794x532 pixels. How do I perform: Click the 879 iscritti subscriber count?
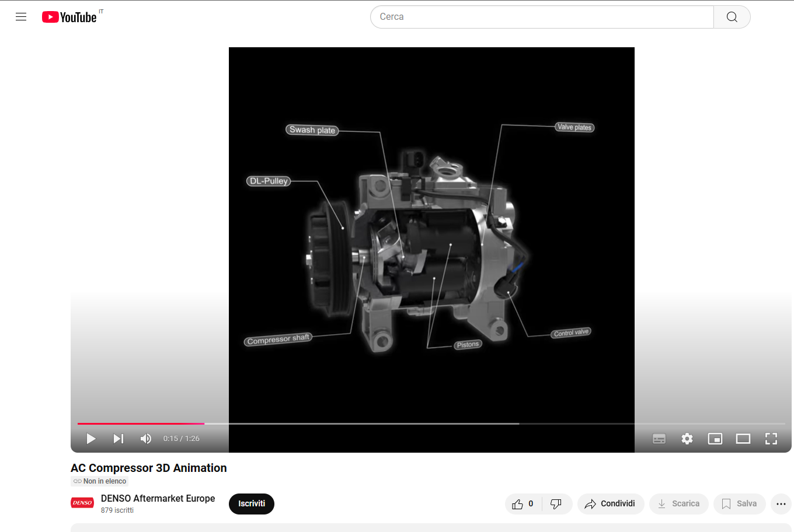pos(117,510)
